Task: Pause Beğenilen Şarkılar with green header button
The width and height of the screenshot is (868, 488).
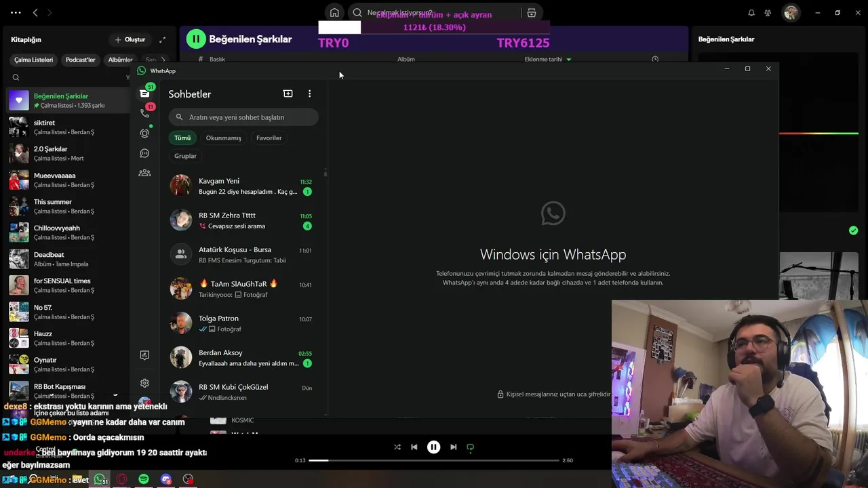Action: pyautogui.click(x=196, y=39)
